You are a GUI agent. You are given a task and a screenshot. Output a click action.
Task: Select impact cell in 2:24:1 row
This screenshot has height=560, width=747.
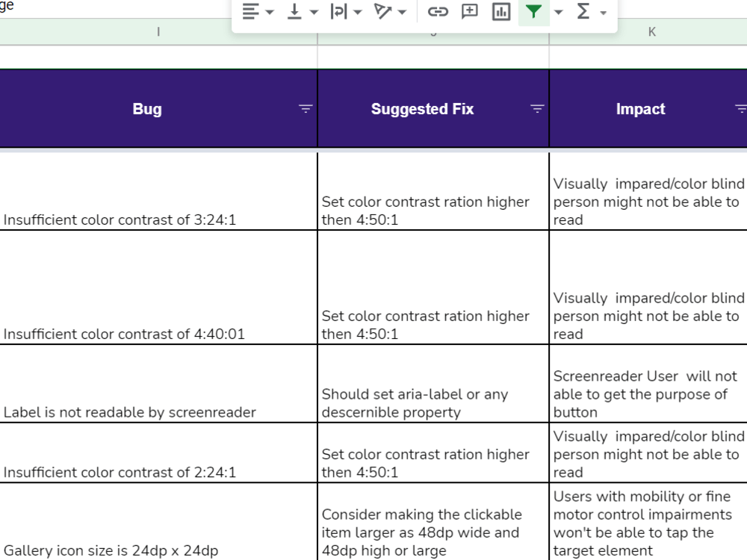648,452
